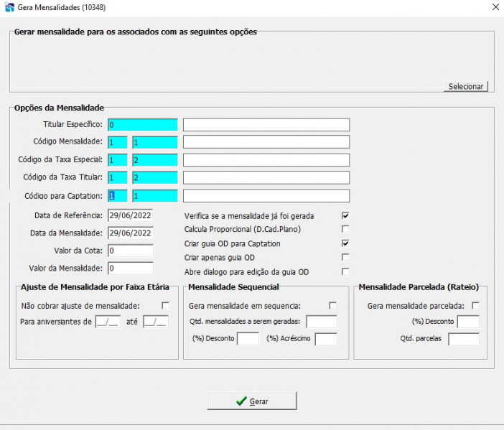Uncheck Criar guia OD para Captation
This screenshot has height=430, width=504.
pyautogui.click(x=345, y=243)
